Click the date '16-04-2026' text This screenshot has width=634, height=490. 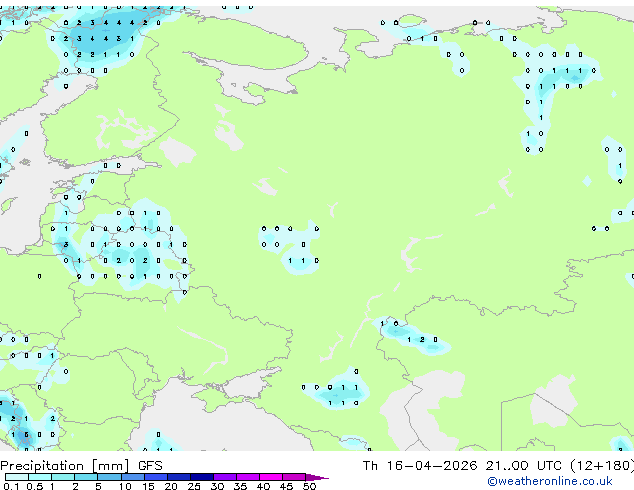pyautogui.click(x=431, y=466)
